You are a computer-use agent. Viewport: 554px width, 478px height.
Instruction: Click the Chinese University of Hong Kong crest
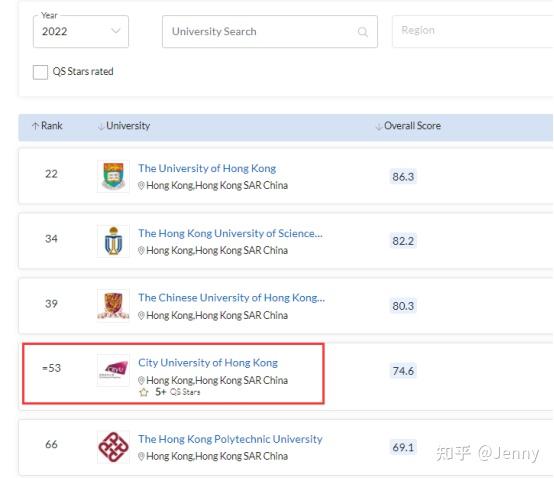click(113, 305)
